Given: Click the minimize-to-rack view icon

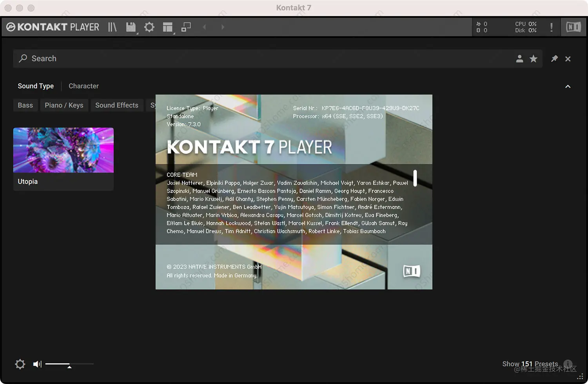Looking at the screenshot, I should point(186,27).
